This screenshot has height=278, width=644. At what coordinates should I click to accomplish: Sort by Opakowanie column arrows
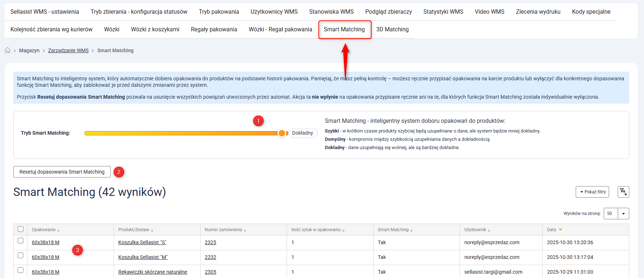pos(58,230)
